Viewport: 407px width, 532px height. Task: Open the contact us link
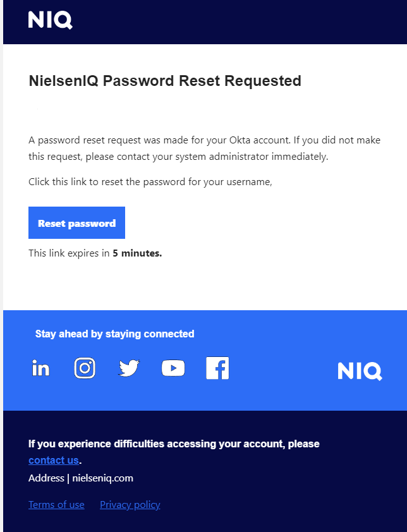coord(53,460)
